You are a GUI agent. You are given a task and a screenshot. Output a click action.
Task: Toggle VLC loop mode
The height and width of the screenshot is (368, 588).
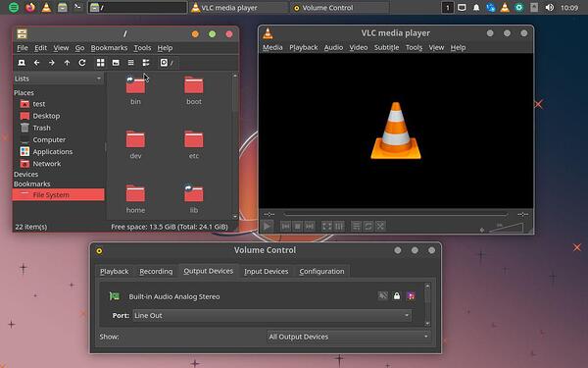[x=367, y=226]
